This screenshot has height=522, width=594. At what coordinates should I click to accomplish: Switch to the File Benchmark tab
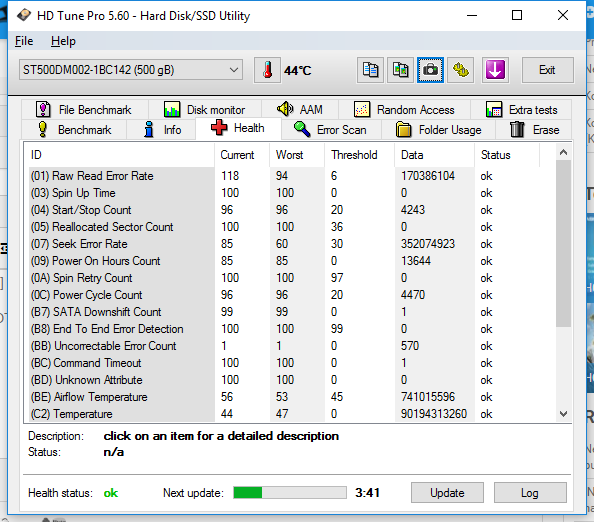(85, 109)
